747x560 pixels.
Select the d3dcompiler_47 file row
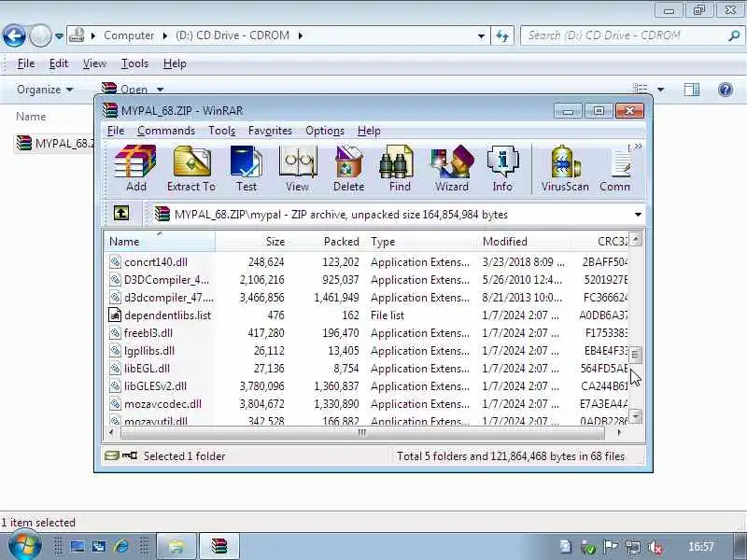pyautogui.click(x=367, y=298)
